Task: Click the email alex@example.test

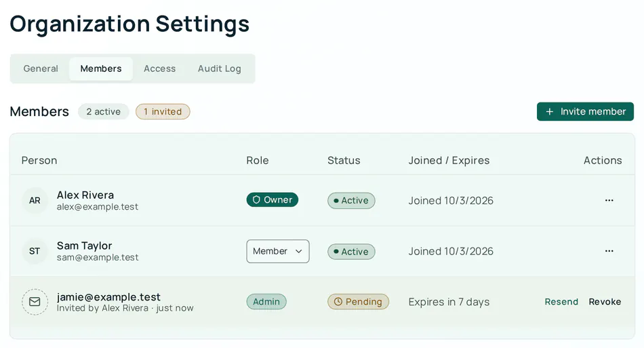Action: click(98, 207)
